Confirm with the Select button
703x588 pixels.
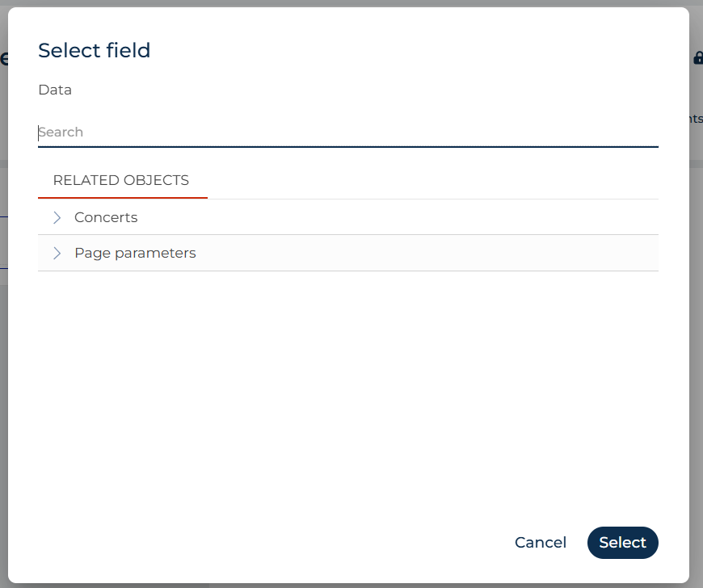623,543
